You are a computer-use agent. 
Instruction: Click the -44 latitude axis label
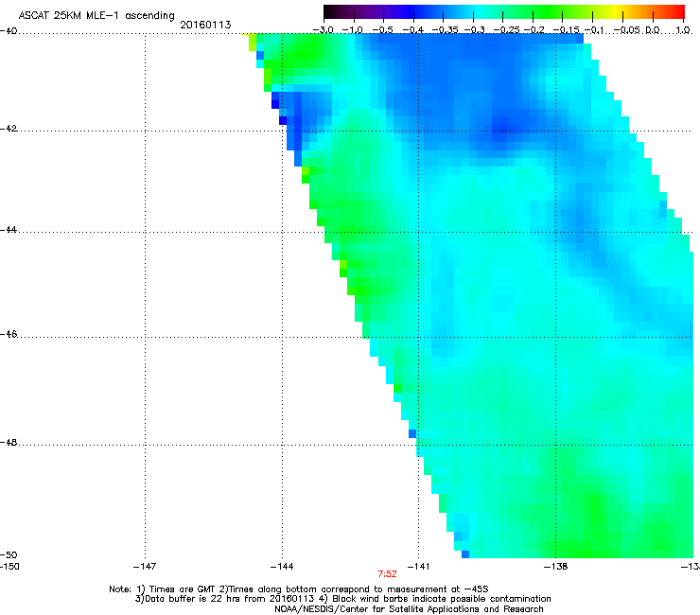(x=9, y=230)
